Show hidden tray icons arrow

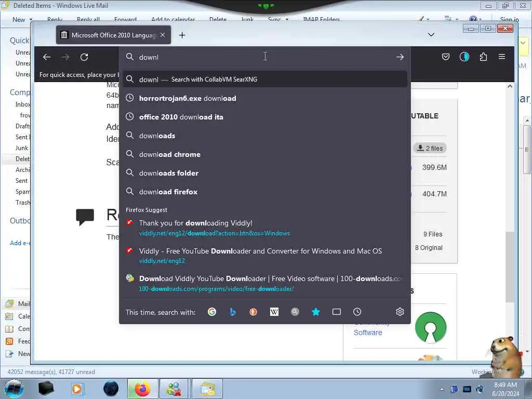click(x=442, y=389)
